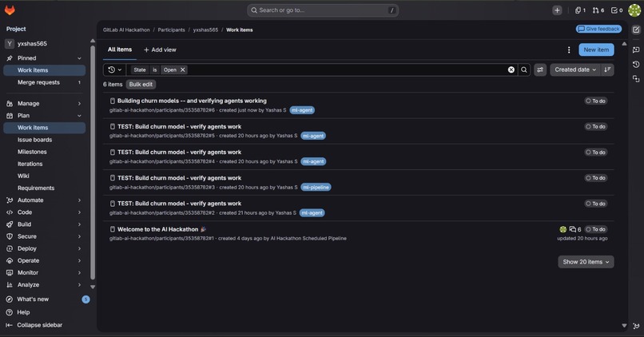
Task: Select the All items tab
Action: (x=120, y=50)
